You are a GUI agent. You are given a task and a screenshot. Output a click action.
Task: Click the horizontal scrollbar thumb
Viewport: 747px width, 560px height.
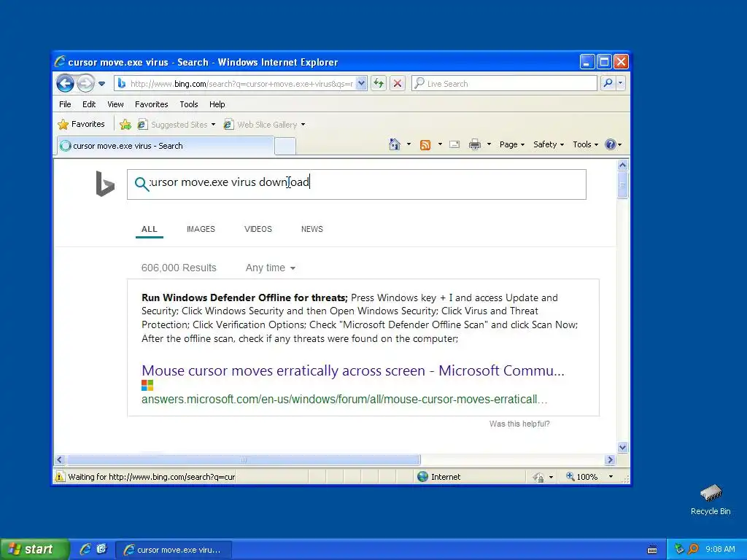244,459
